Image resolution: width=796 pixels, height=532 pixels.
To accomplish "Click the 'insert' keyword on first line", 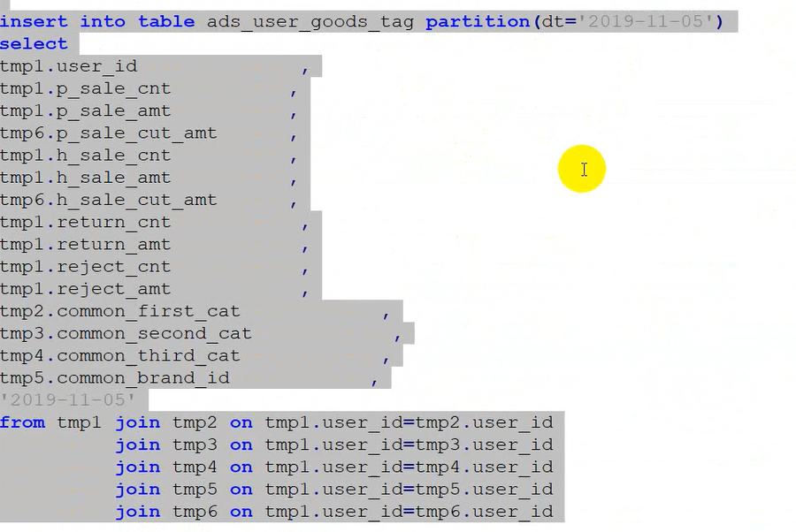I will tap(34, 22).
